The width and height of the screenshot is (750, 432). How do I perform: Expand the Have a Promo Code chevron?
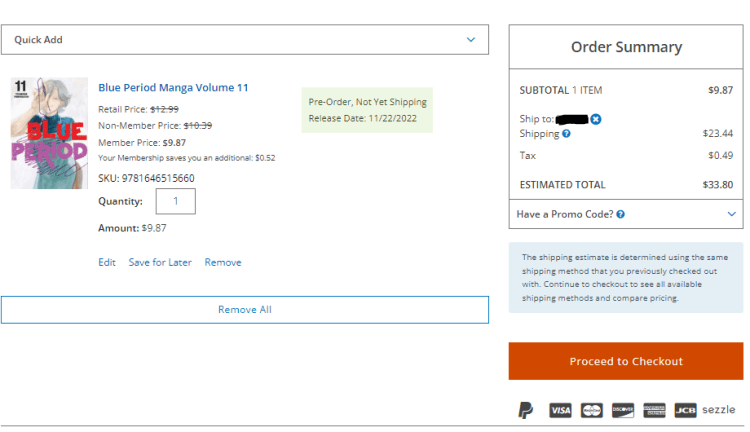731,214
